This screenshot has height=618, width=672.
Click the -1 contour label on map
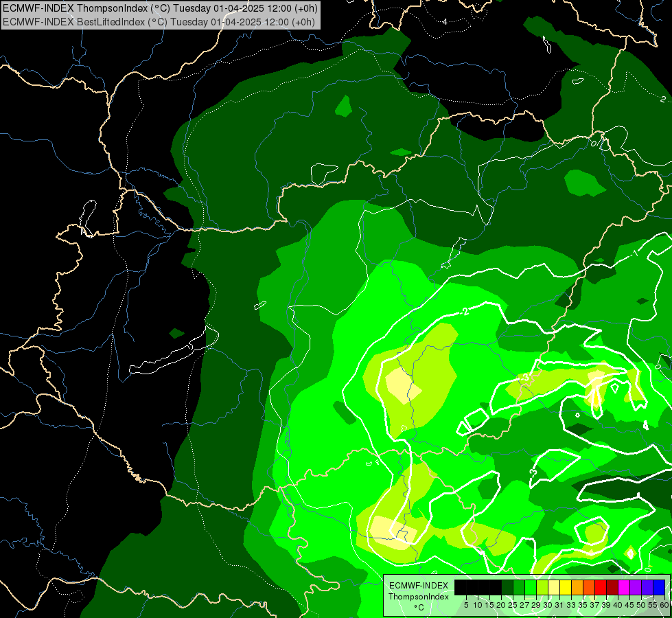635,253
